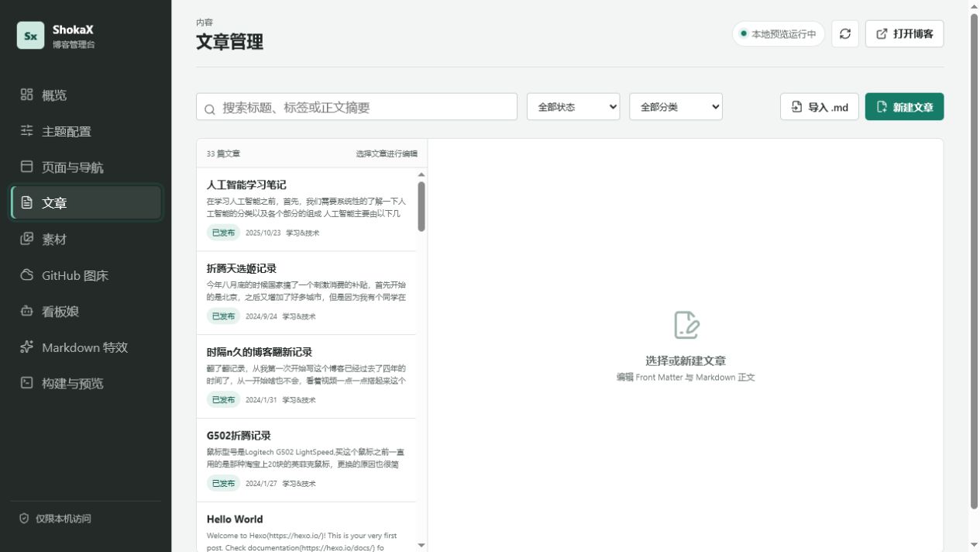980x552 pixels.
Task: Click the magnifier icon in search box
Action: pos(210,109)
